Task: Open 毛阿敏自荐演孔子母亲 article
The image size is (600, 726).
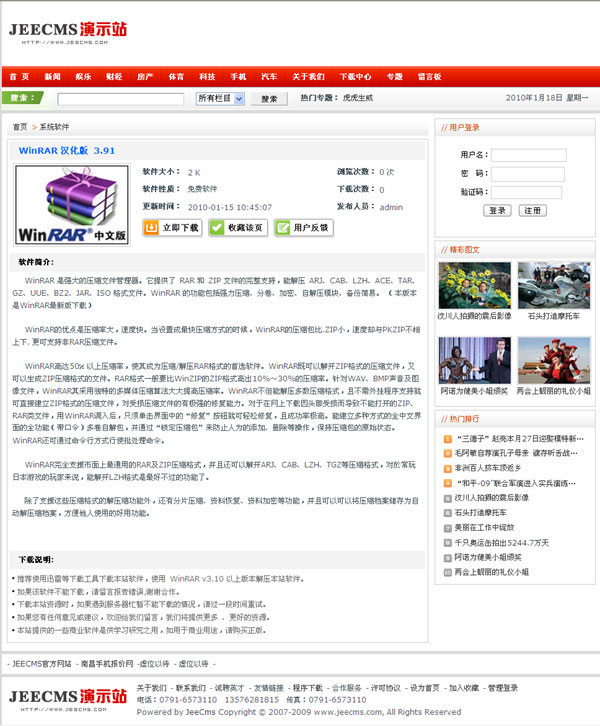Action: [x=516, y=453]
